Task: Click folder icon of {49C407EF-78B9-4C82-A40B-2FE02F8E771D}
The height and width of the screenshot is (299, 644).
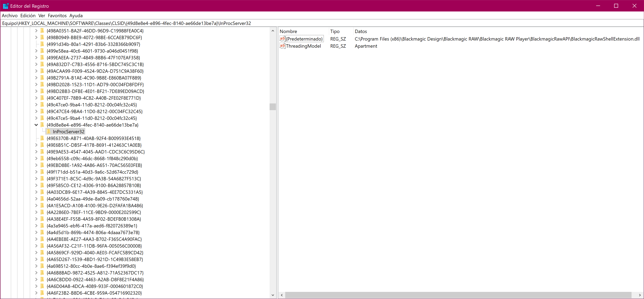Action: pos(42,98)
